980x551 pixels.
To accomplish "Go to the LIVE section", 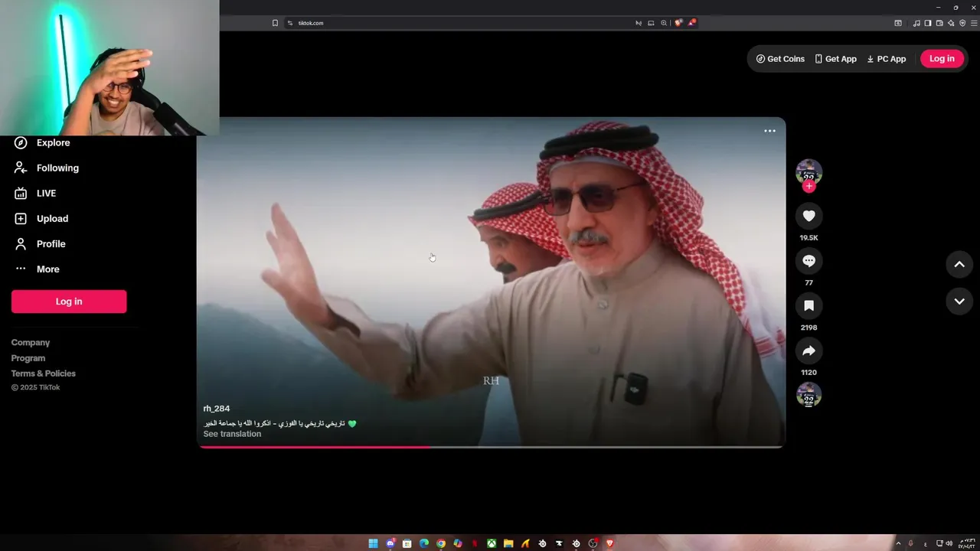I will [35, 193].
